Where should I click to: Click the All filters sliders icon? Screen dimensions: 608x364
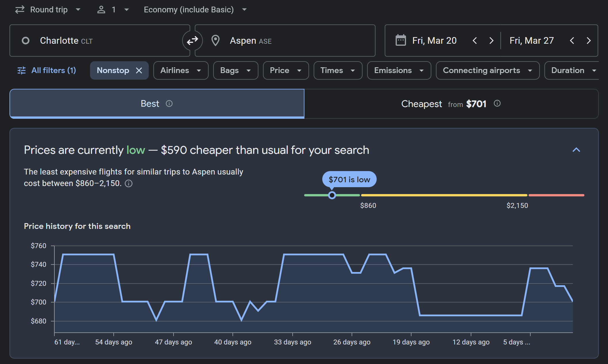pyautogui.click(x=22, y=70)
